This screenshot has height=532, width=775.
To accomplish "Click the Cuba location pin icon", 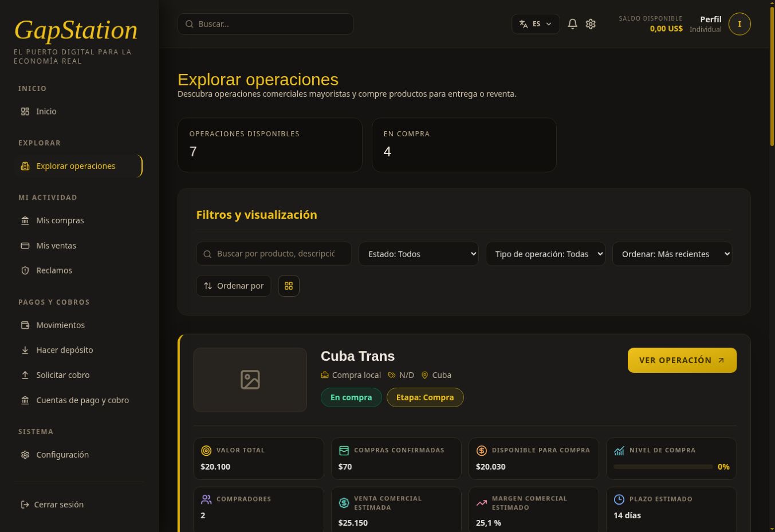I will (425, 375).
